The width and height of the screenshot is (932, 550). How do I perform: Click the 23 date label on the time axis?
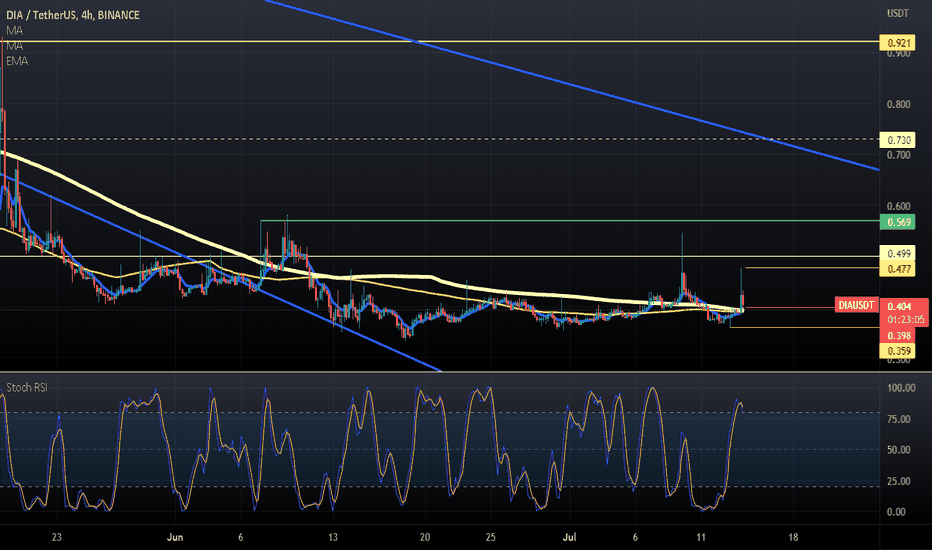coord(56,538)
